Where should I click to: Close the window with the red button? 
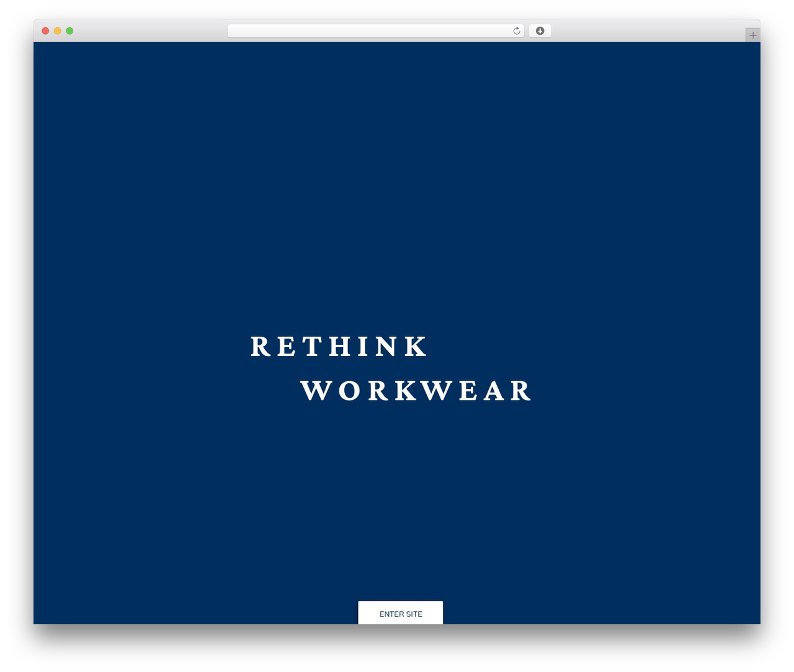click(x=45, y=31)
